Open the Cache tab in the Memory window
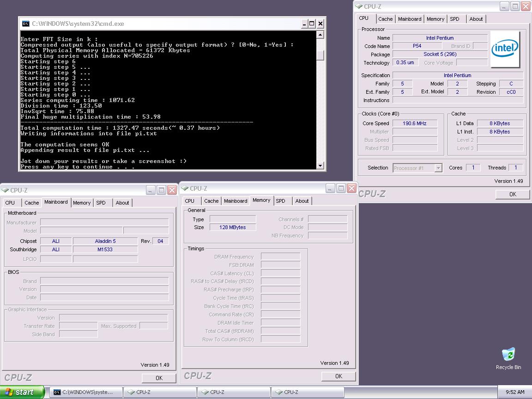532x399 pixels. pos(212,201)
